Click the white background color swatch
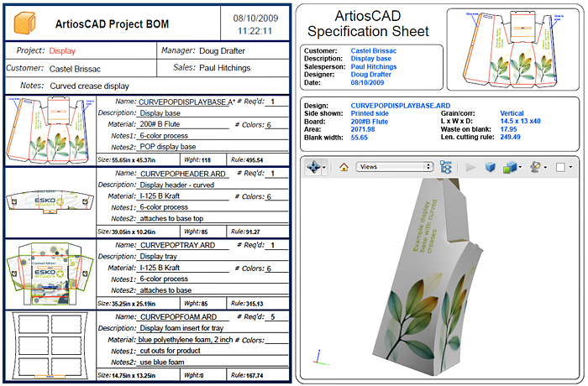This screenshot has height=386, width=588. pyautogui.click(x=559, y=167)
